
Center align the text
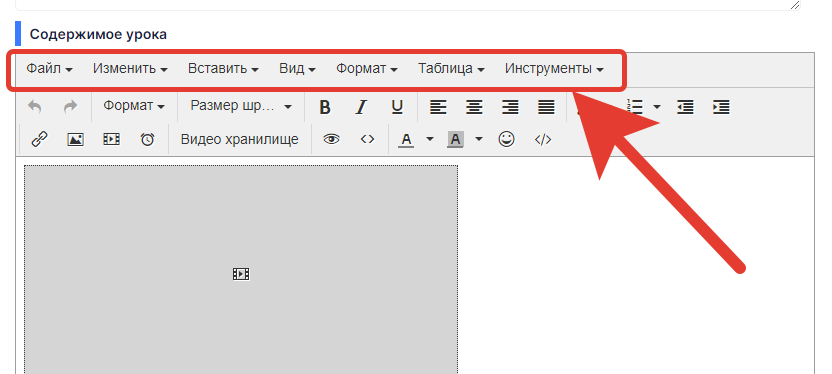coord(474,107)
